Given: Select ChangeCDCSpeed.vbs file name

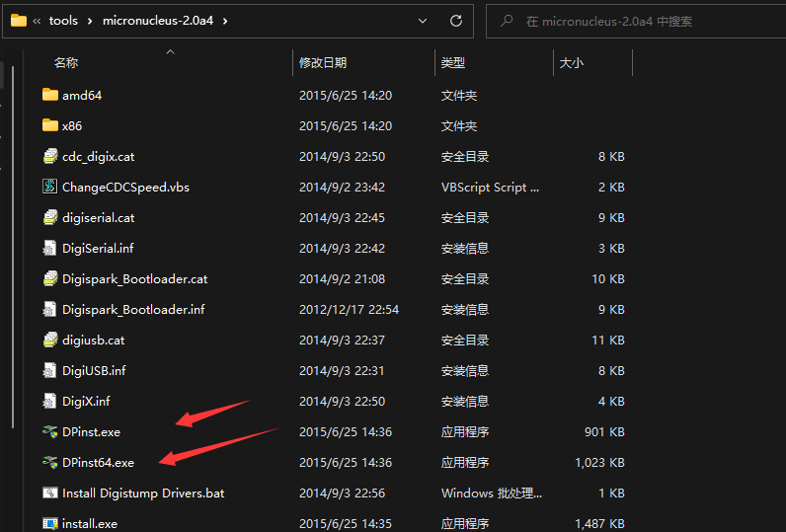Looking at the screenshot, I should coord(125,188).
